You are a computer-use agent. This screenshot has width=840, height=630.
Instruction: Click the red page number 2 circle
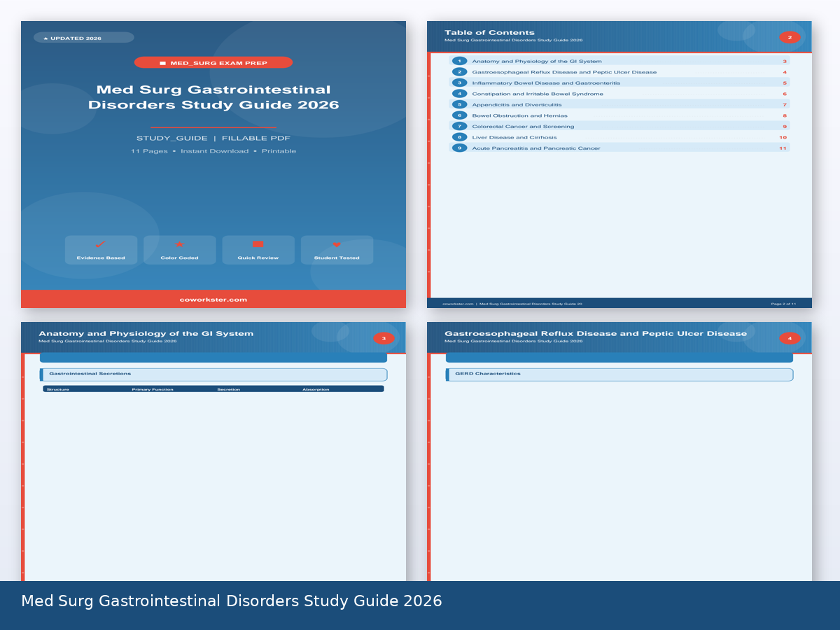click(790, 36)
